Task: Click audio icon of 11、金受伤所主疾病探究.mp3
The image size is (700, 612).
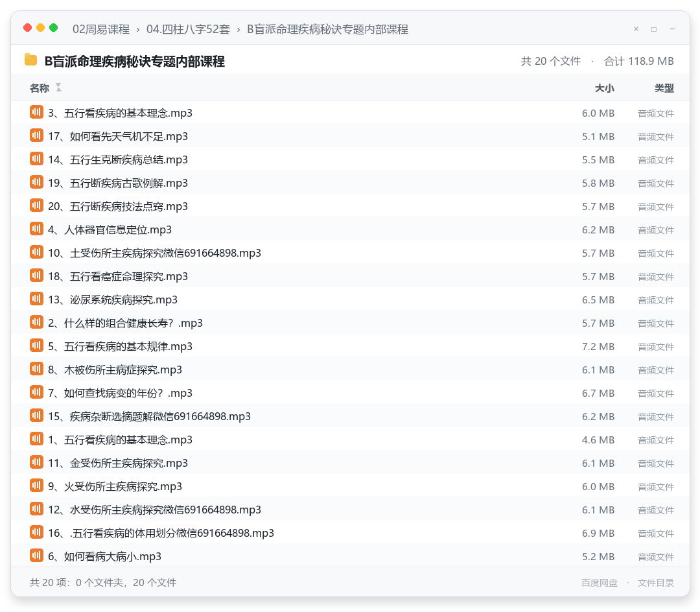Action: coord(36,462)
